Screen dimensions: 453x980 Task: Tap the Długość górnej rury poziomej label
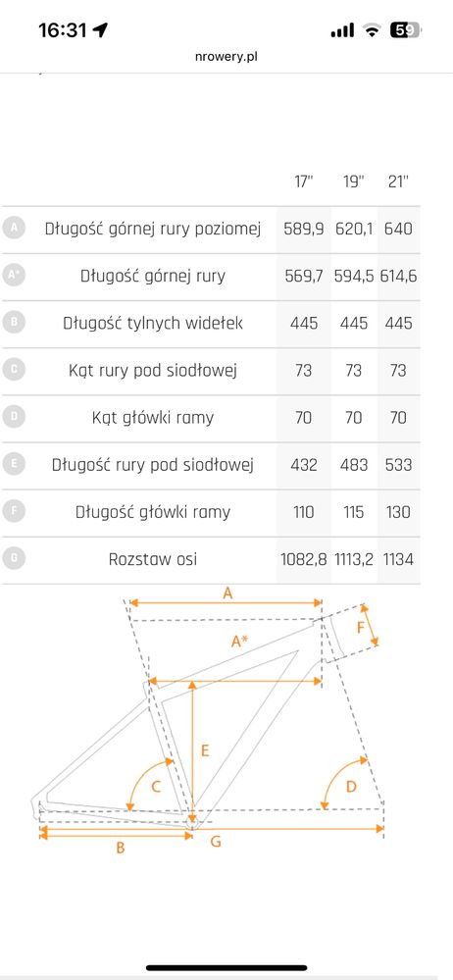point(152,229)
